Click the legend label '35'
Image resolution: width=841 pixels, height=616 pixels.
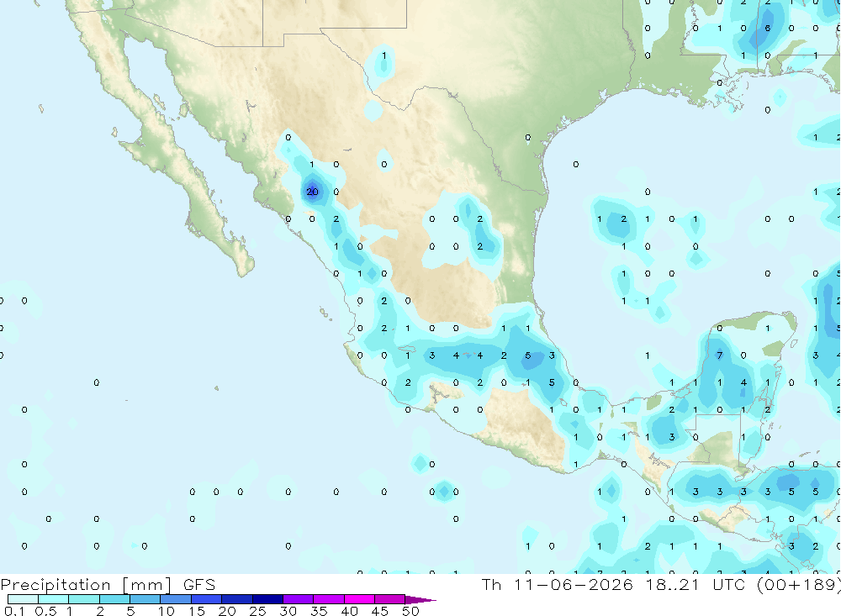(319, 611)
